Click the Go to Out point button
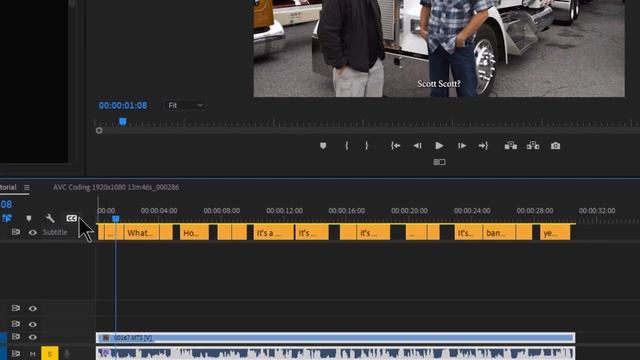Viewport: 640px width, 360px height. (483, 146)
